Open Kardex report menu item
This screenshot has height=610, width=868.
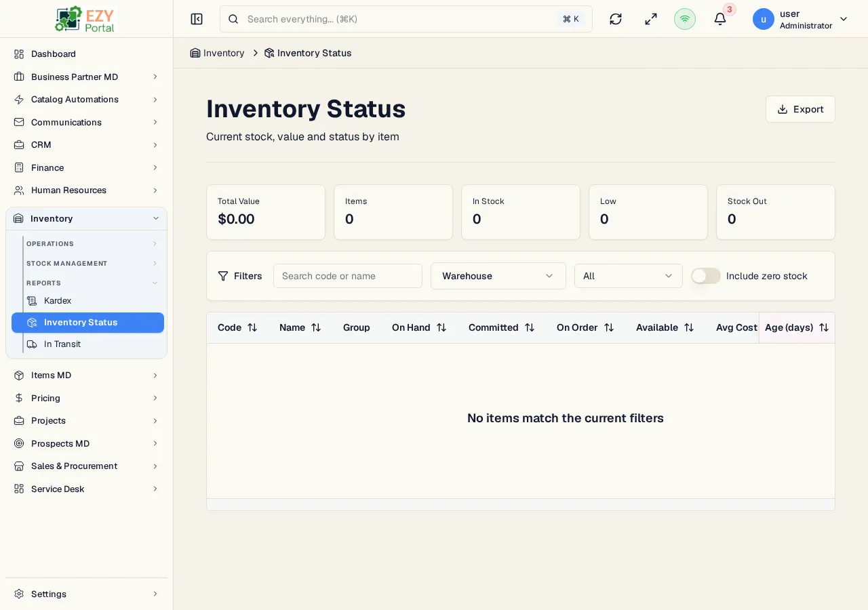87,301
